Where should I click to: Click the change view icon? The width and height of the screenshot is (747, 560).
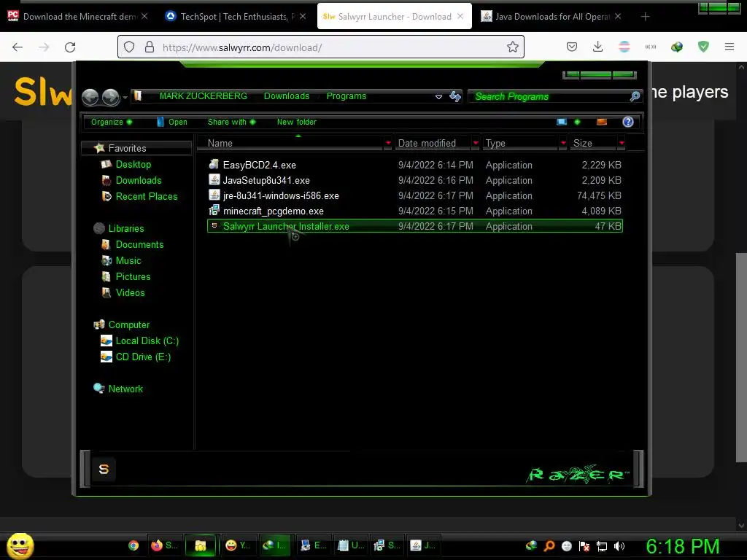(x=562, y=122)
